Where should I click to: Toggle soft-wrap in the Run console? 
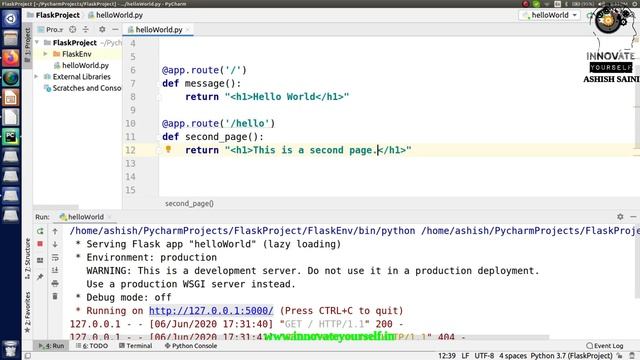point(55,258)
